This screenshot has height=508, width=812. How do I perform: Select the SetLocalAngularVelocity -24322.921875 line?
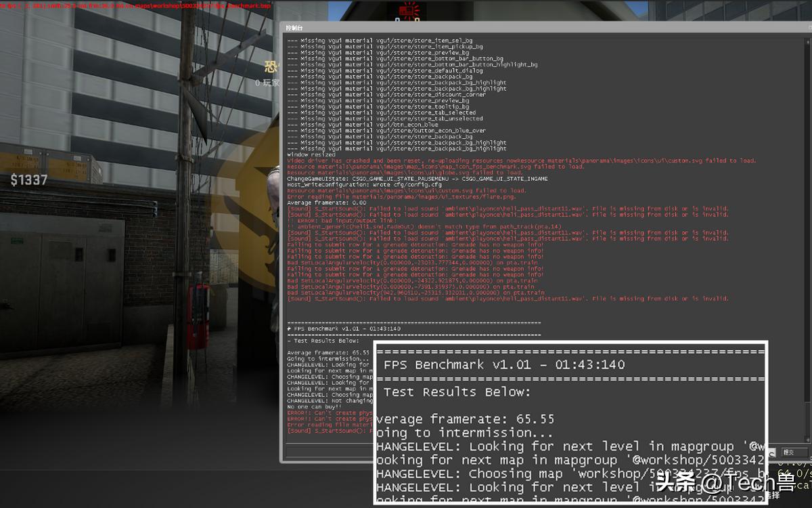[412, 280]
